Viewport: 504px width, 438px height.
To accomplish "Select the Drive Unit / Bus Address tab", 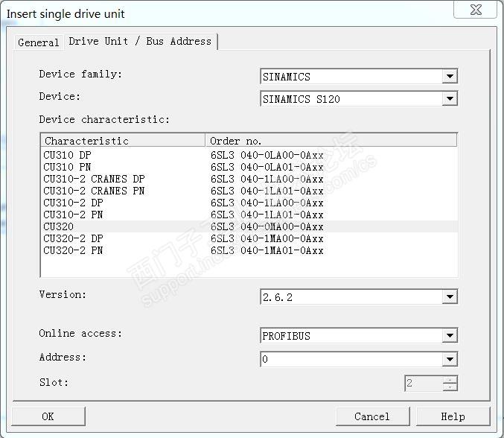I will [x=140, y=42].
